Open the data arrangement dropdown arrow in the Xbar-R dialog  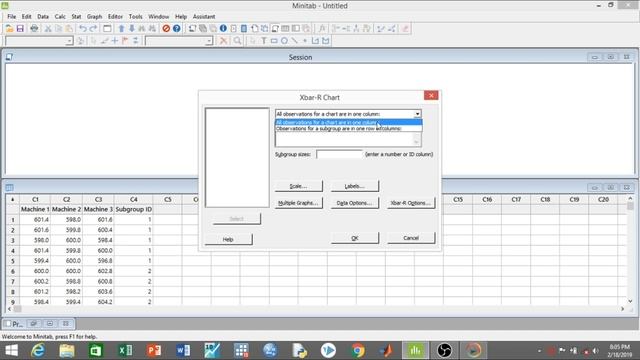tap(417, 114)
